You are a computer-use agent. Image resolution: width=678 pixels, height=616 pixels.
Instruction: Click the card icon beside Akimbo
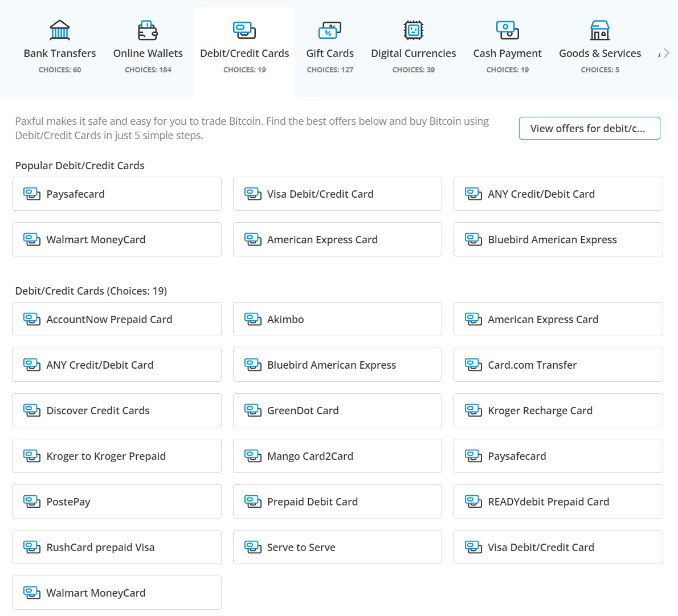[252, 319]
